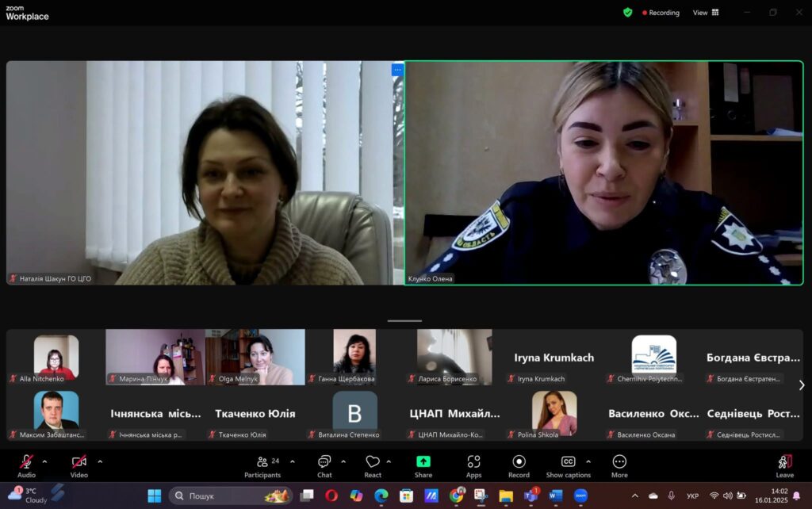812x509 pixels.
Task: Open the View layout menu
Action: coord(706,13)
